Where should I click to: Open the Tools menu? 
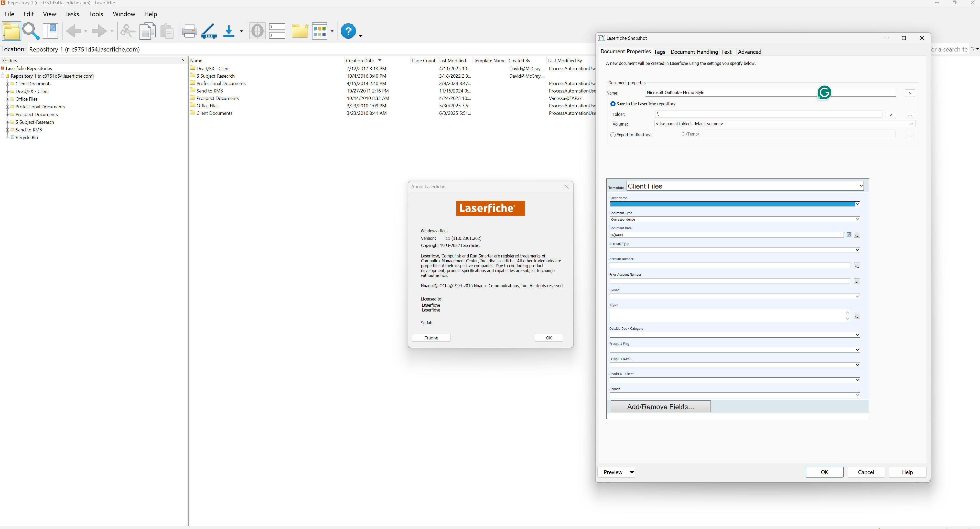[96, 14]
